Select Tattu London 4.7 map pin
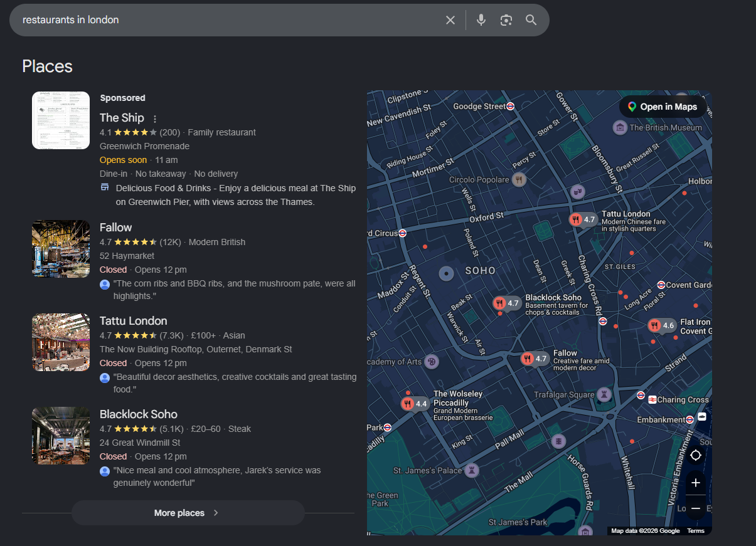 (x=583, y=219)
